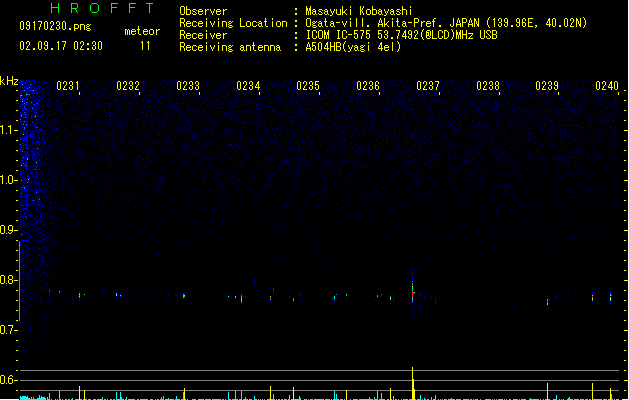Click the 0.7 kHz axis label

coord(8,330)
